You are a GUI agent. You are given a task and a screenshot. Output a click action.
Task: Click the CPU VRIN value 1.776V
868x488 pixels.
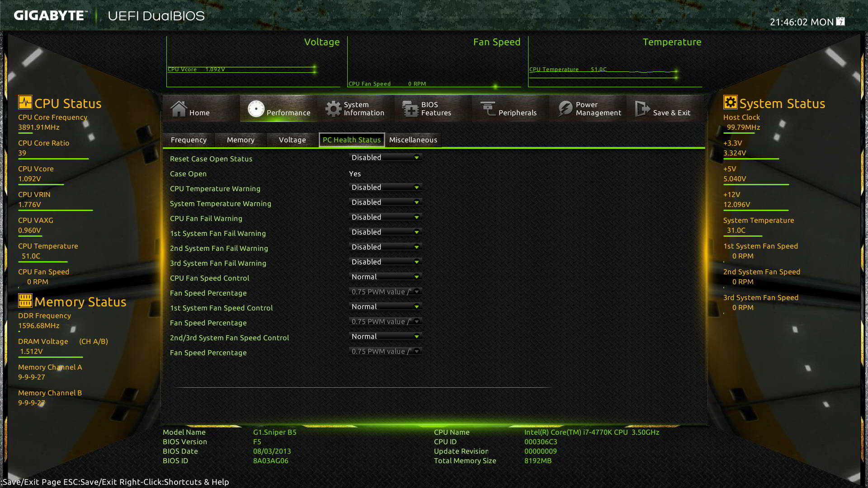point(29,204)
